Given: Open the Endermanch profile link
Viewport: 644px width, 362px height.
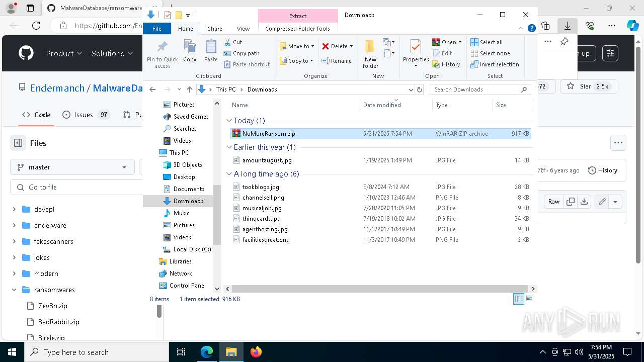Looking at the screenshot, I should tap(57, 88).
